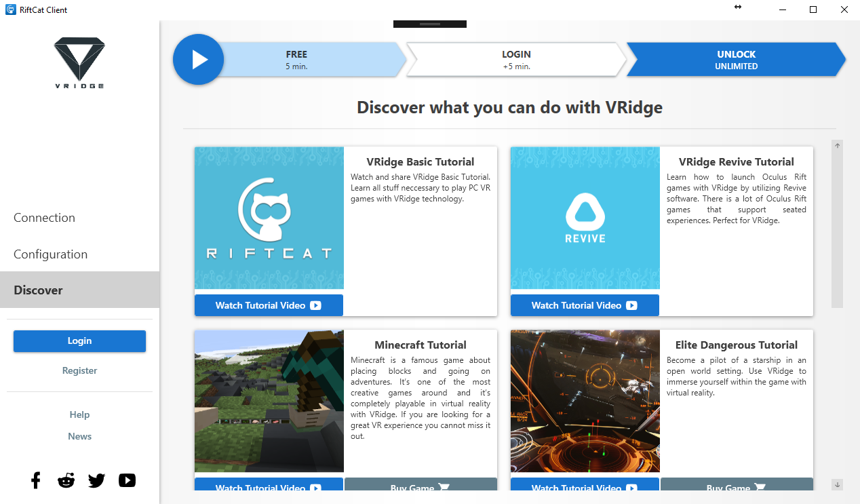The image size is (860, 504).
Task: Open Reddit social icon
Action: 66,480
